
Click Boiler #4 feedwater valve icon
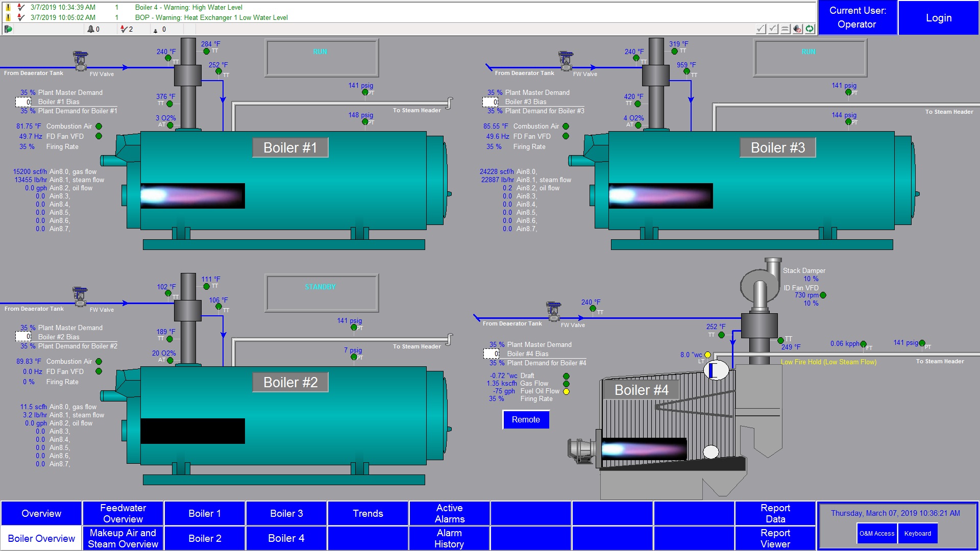pyautogui.click(x=553, y=311)
